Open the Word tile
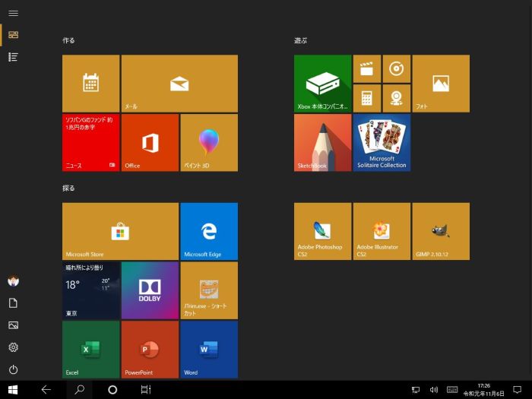 [208, 349]
